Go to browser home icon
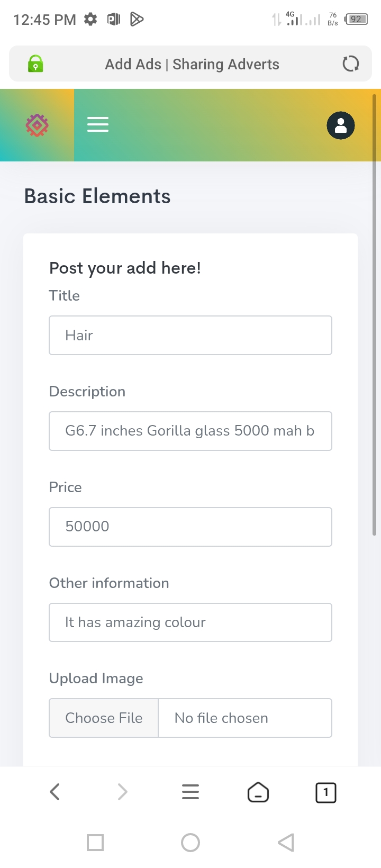 (x=258, y=792)
